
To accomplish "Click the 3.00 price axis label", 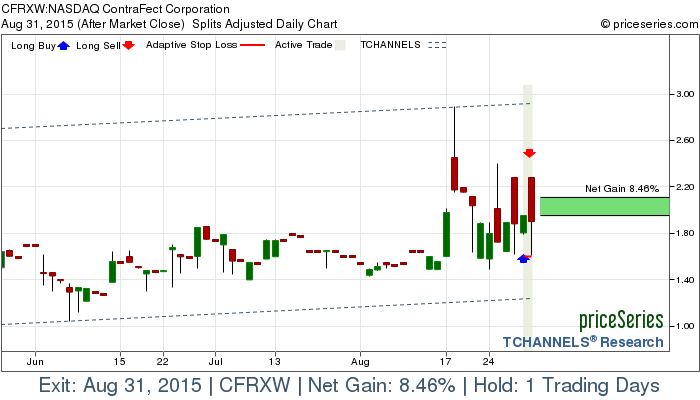I will click(684, 94).
